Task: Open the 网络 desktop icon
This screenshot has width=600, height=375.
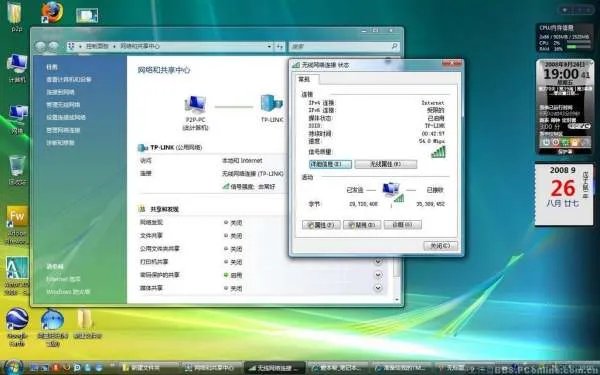Action: tap(18, 119)
